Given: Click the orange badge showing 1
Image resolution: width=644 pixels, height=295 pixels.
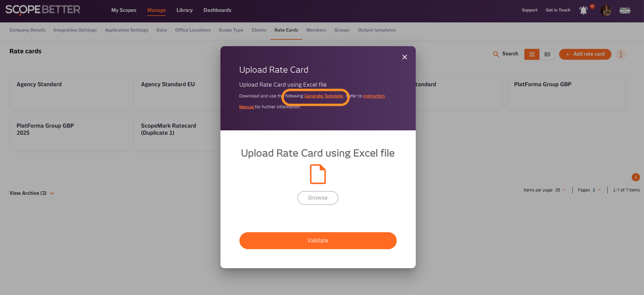Looking at the screenshot, I should pyautogui.click(x=636, y=177).
